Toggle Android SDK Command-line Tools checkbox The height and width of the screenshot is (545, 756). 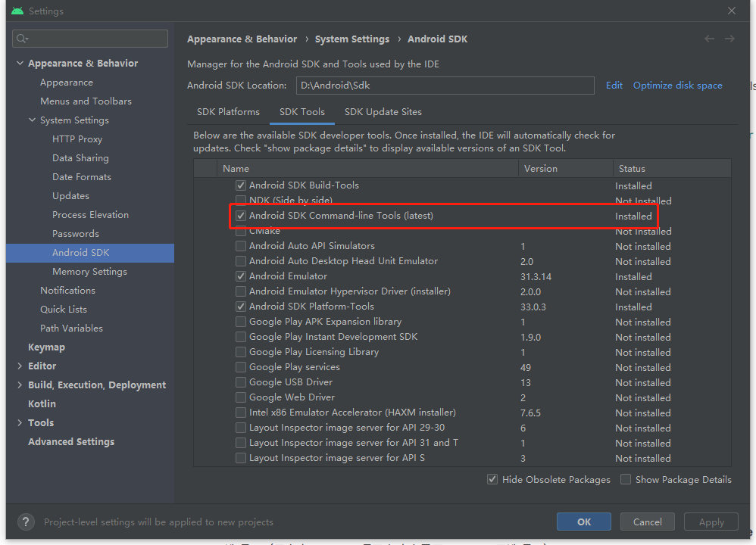241,216
